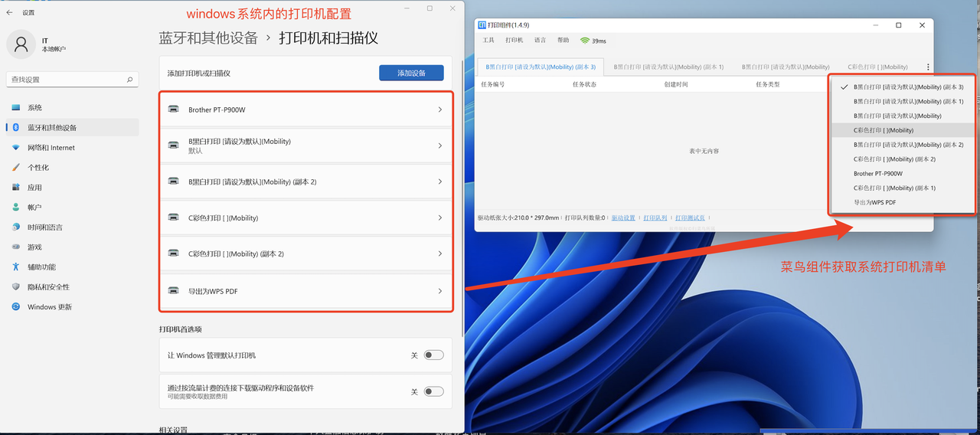Go to 个性化 in sidebar
Viewport: 980px width, 435px height.
pyautogui.click(x=72, y=168)
